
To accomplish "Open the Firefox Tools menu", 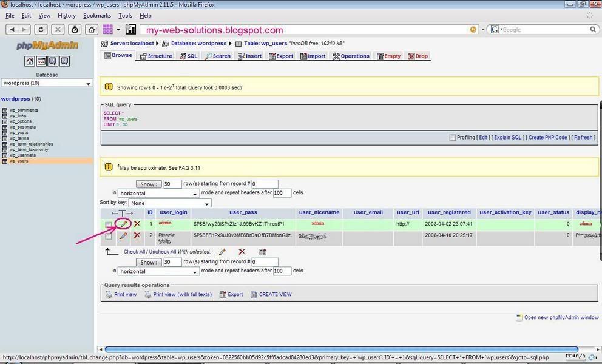I will point(125,16).
